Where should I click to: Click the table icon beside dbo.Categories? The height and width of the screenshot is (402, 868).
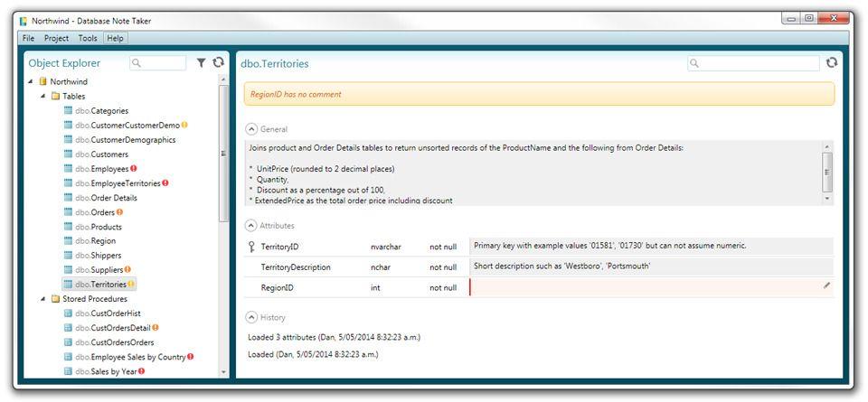pyautogui.click(x=68, y=110)
